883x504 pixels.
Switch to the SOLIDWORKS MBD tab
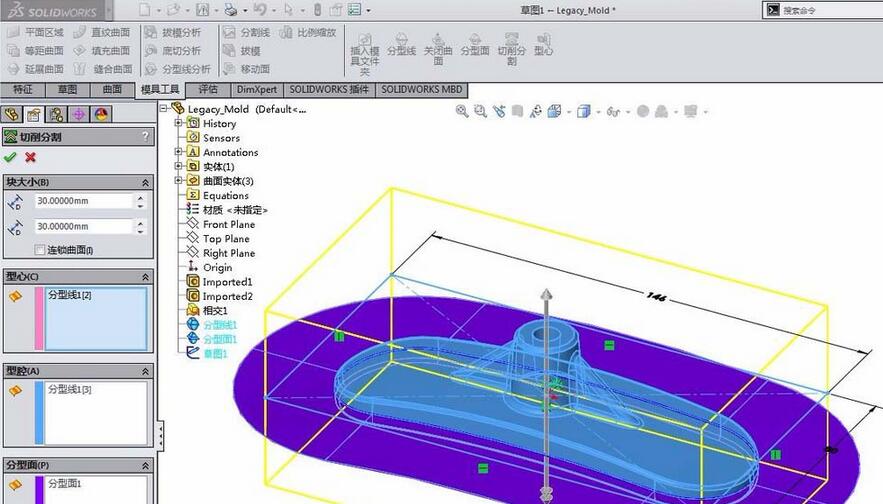point(422,90)
